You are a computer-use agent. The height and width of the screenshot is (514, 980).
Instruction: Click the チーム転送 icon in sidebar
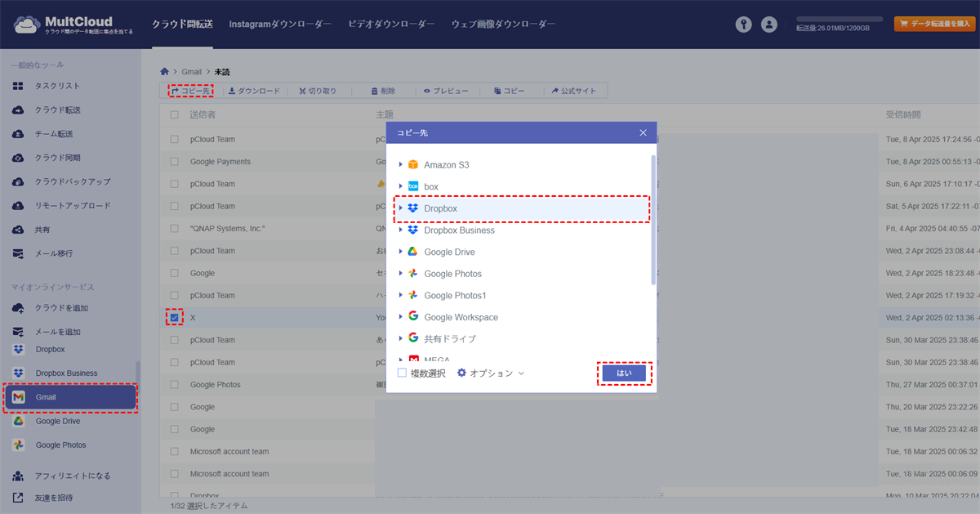18,134
